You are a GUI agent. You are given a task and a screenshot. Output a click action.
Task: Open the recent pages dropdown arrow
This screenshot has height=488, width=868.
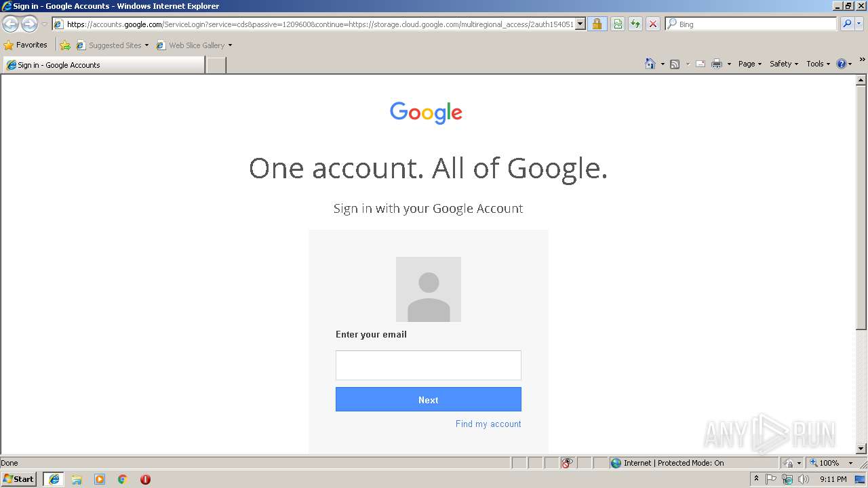tap(44, 24)
